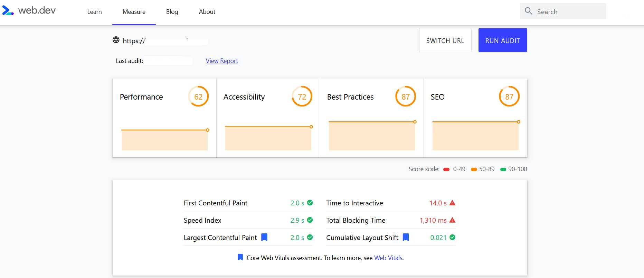The image size is (644, 278).
Task: Click the green 90-100 score scale swatch
Action: (503, 169)
